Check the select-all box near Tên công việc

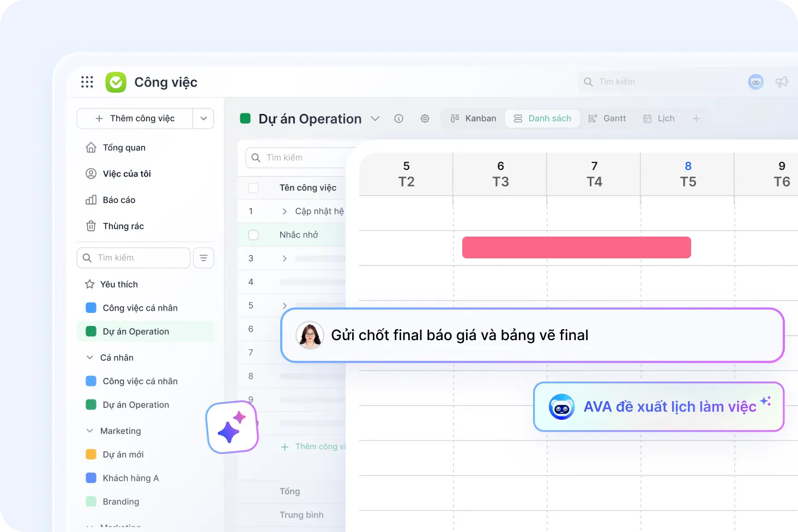click(x=253, y=188)
